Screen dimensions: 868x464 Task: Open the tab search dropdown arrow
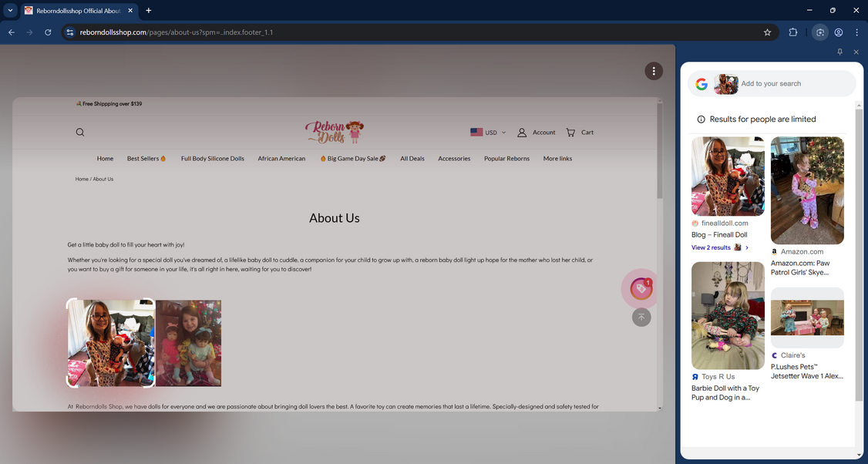[x=10, y=10]
